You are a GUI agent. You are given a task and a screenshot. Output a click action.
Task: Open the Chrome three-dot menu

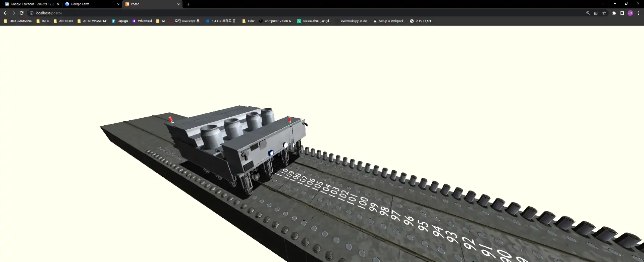pos(639,13)
